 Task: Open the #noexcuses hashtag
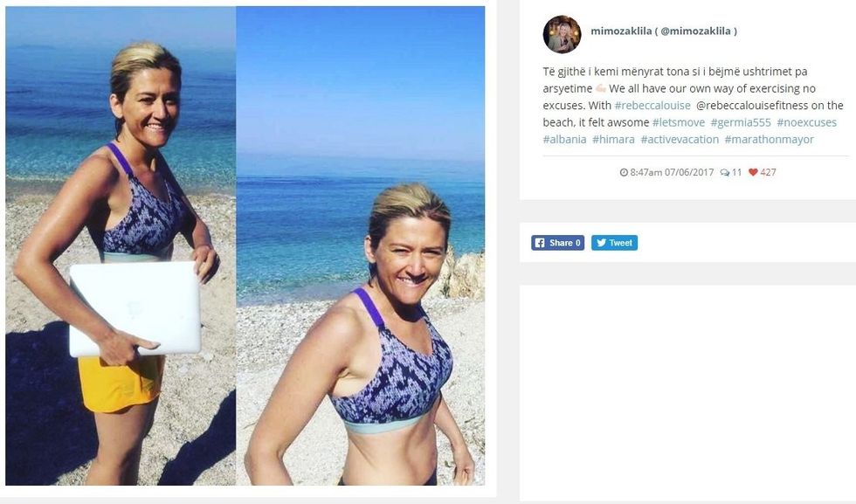click(807, 122)
